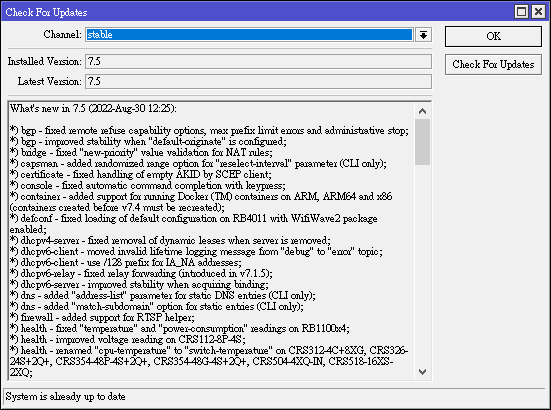The height and width of the screenshot is (410, 551).
Task: Click the Check For Updates button
Action: pyautogui.click(x=493, y=64)
